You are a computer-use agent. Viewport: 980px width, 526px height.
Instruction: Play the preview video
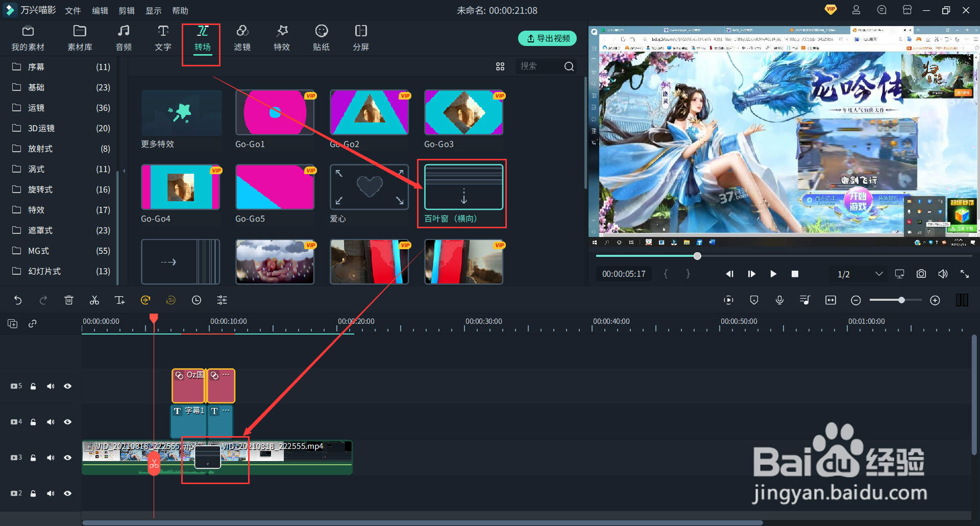(773, 274)
